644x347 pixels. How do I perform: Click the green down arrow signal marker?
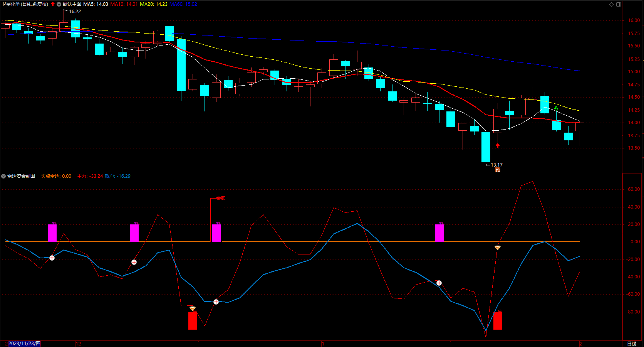pos(556,109)
